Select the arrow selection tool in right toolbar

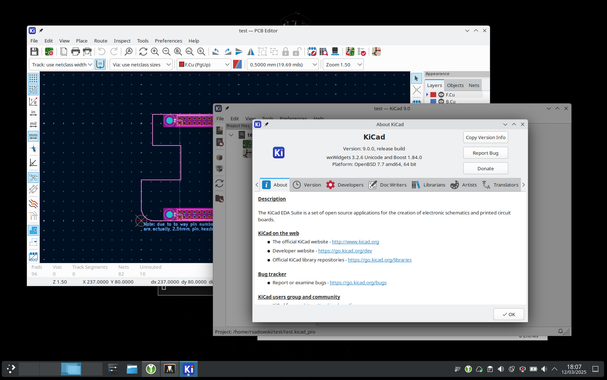coord(417,79)
